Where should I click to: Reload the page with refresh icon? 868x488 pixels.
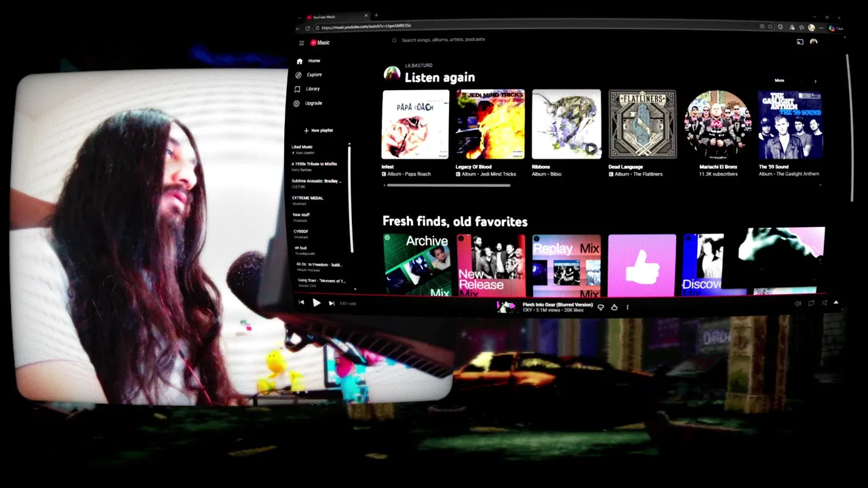308,28
